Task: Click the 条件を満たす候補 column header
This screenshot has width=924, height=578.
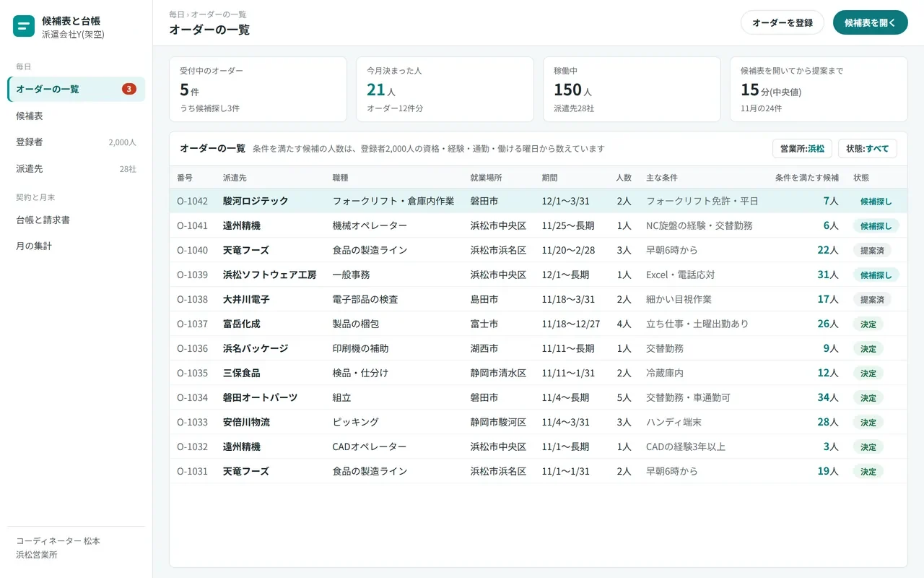Action: (807, 178)
